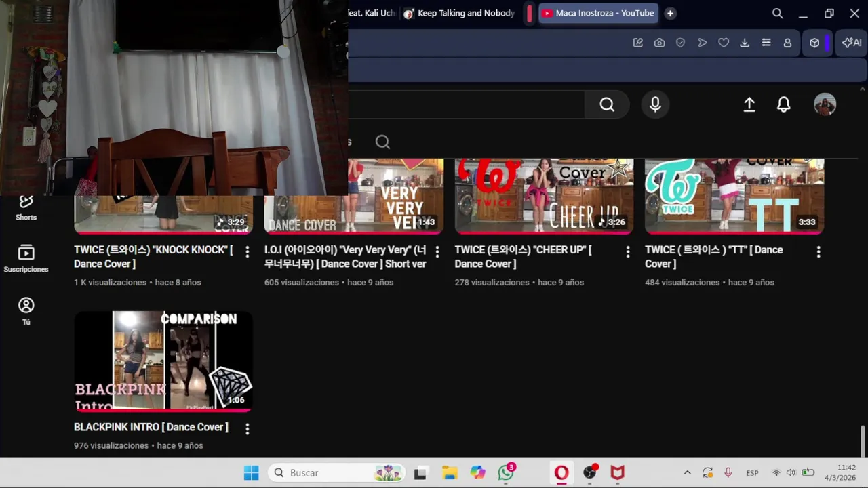Open options for TT dance cover video

coord(818,251)
